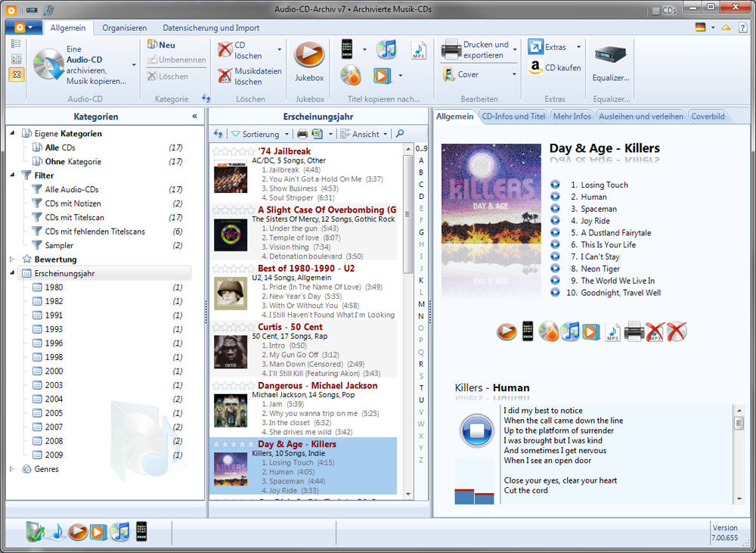Open the Ansicht dropdown
The image size is (756, 553).
[x=364, y=134]
